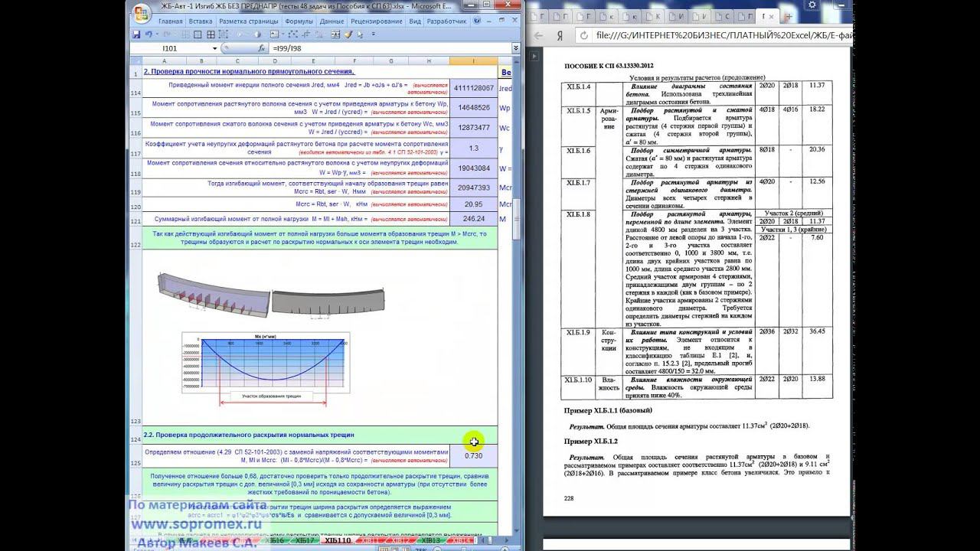Open the Формулы ribbon tab
Image resolution: width=980 pixels, height=551 pixels.
tap(299, 21)
